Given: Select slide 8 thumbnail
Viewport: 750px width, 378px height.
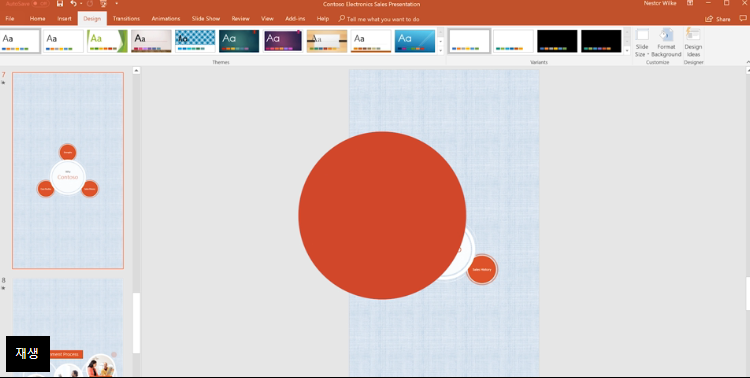Looking at the screenshot, I should 68,327.
